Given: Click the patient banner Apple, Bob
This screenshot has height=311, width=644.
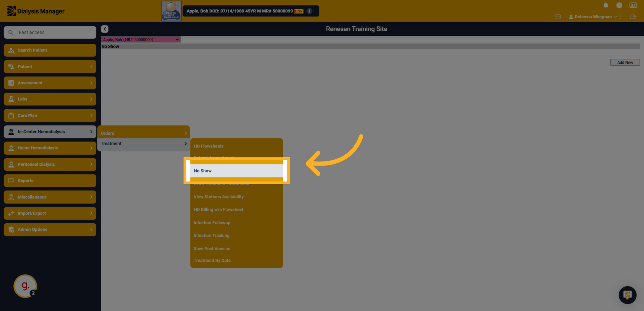Looking at the screenshot, I should (x=251, y=11).
